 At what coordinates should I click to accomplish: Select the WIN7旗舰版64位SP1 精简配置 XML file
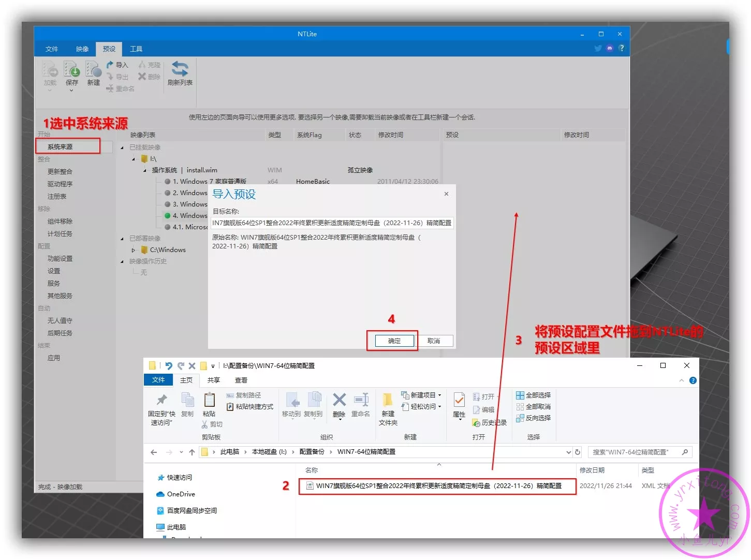coord(438,486)
